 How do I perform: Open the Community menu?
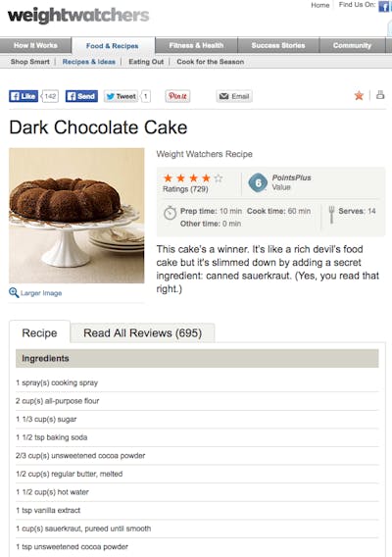352,45
